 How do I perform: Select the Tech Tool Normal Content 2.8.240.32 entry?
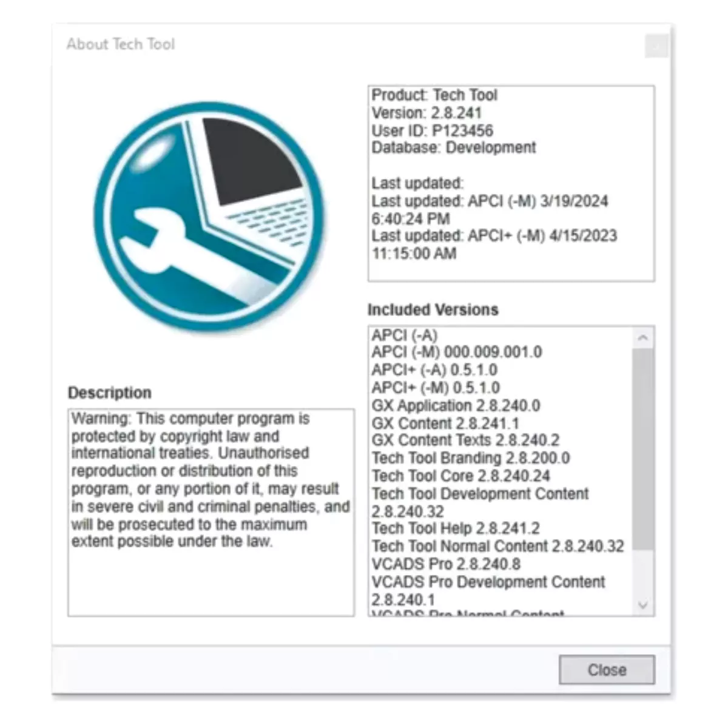click(497, 547)
